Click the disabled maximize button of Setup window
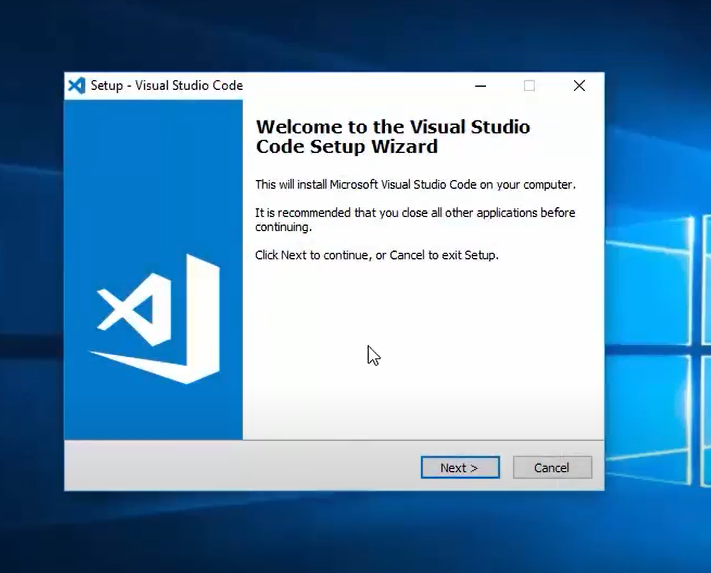This screenshot has width=711, height=573. point(529,86)
